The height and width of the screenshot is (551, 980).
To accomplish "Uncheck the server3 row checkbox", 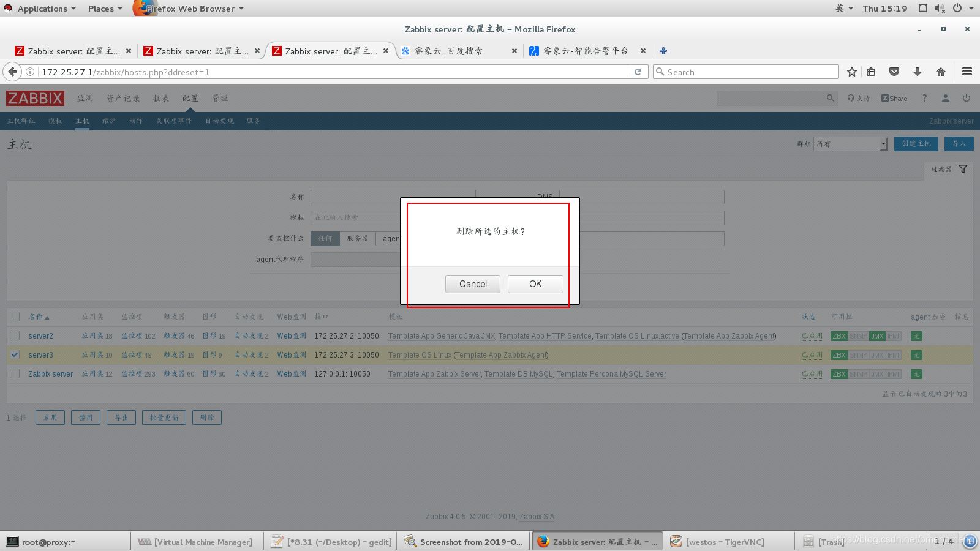I will (x=15, y=354).
